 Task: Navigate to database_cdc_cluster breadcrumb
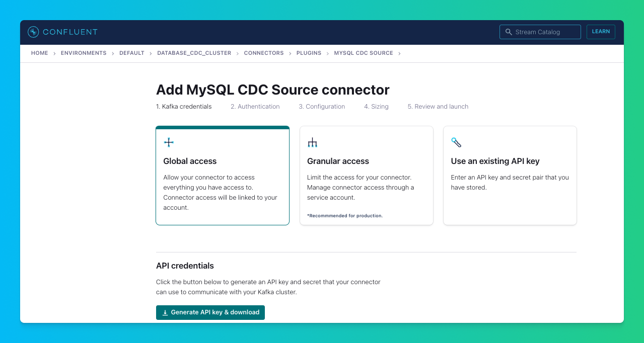pyautogui.click(x=194, y=53)
